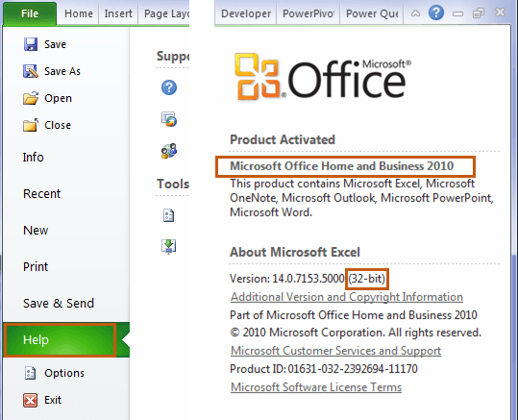The width and height of the screenshot is (518, 420).
Task: Click the Options icon under Tools
Action: pos(168,215)
